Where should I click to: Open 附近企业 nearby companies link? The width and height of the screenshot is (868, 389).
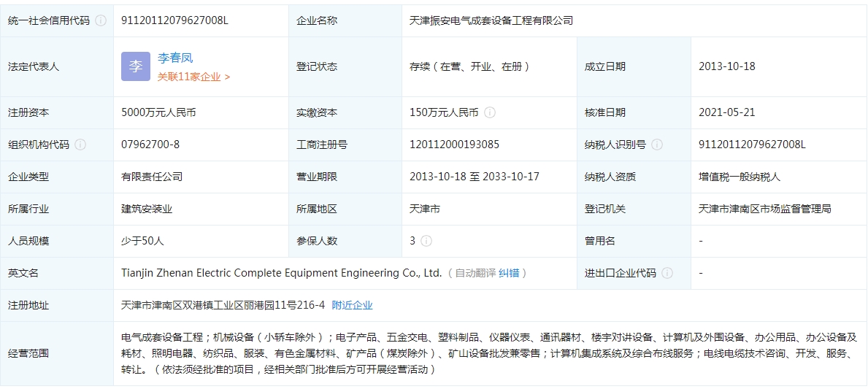352,305
